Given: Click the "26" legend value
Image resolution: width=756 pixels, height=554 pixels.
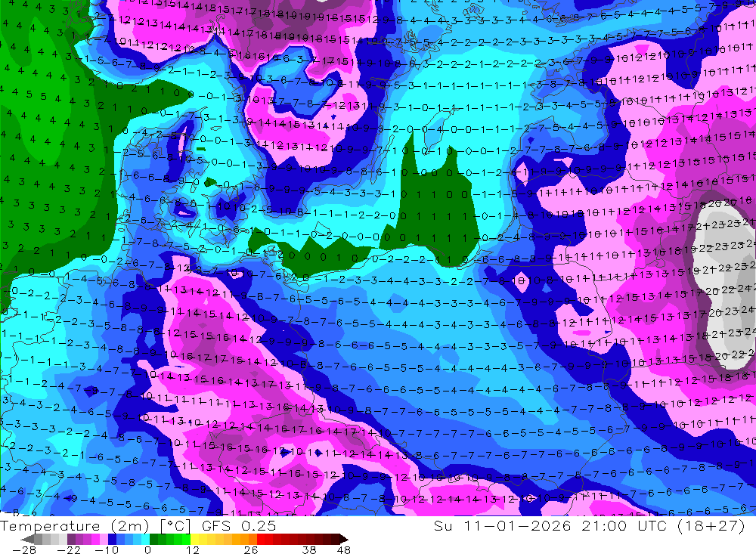Looking at the screenshot, I should (x=251, y=550).
